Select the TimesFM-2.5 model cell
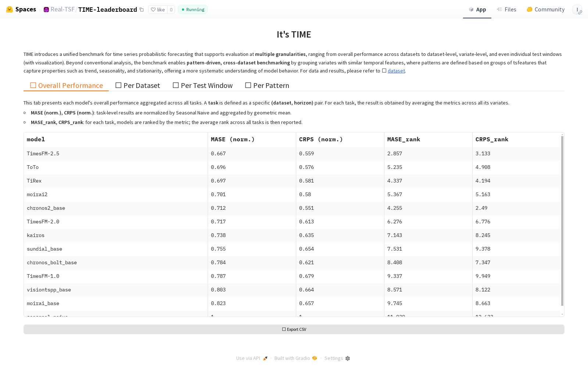The width and height of the screenshot is (588, 368). [116, 154]
